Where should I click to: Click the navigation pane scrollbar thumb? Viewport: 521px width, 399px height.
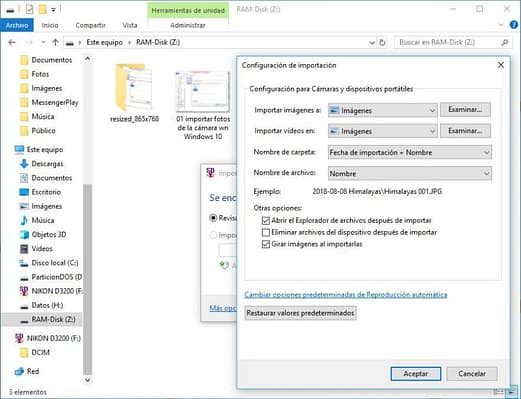click(x=87, y=279)
